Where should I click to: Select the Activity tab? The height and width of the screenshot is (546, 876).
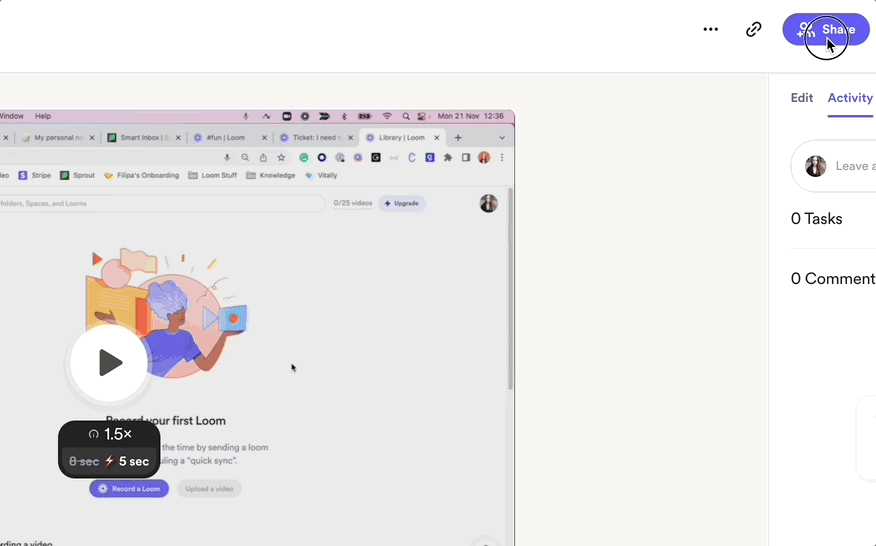(850, 98)
